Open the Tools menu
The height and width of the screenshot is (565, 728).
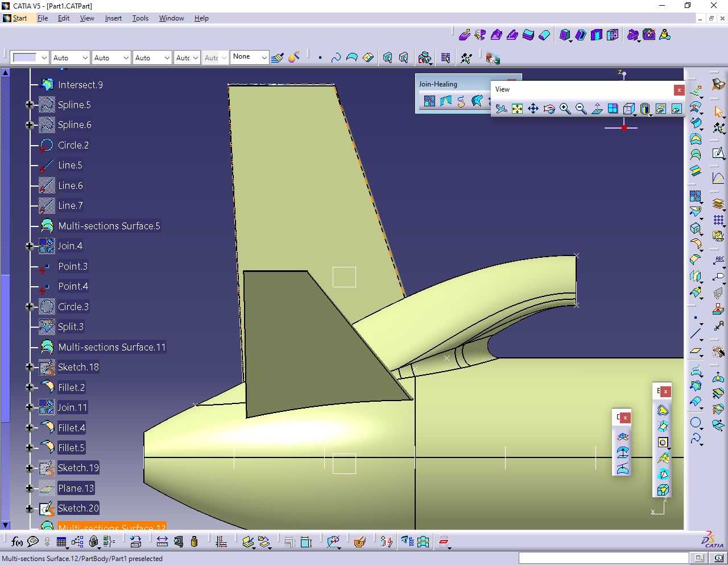coord(140,18)
